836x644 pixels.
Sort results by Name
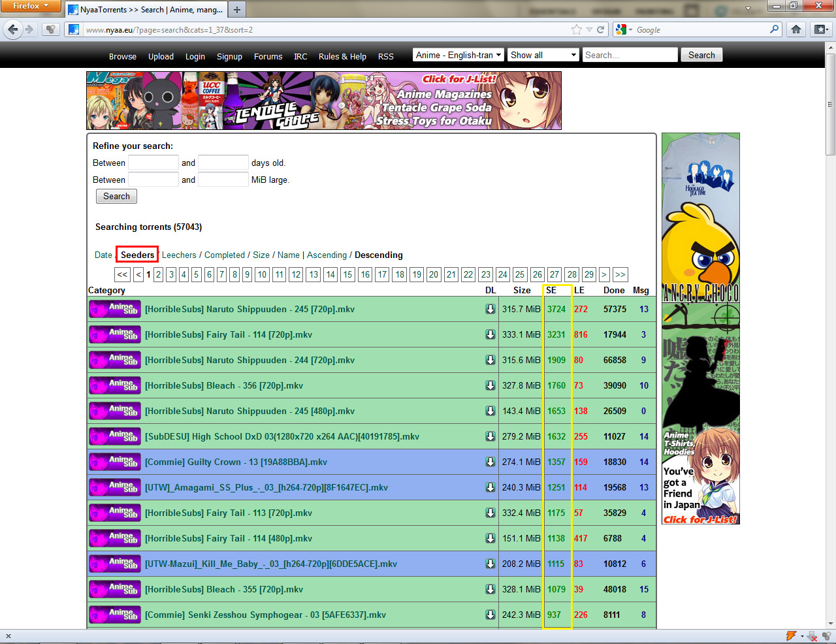tap(289, 255)
